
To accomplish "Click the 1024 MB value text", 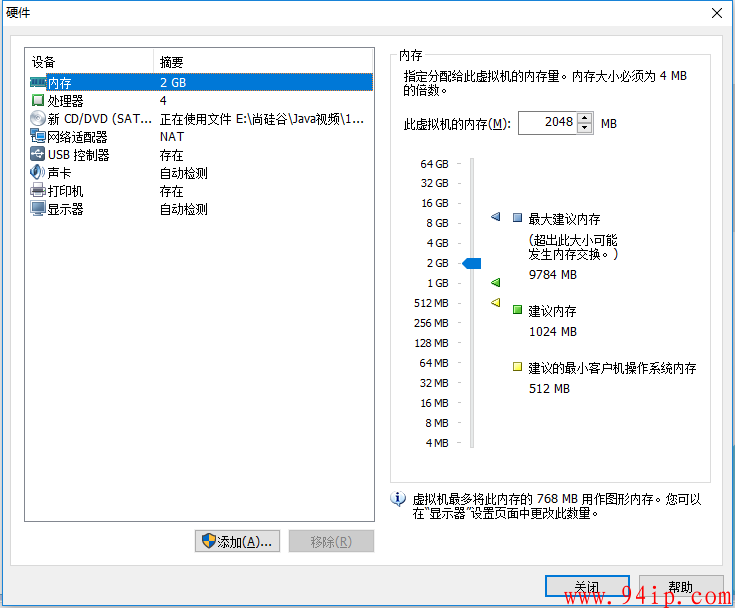I will click(x=553, y=331).
